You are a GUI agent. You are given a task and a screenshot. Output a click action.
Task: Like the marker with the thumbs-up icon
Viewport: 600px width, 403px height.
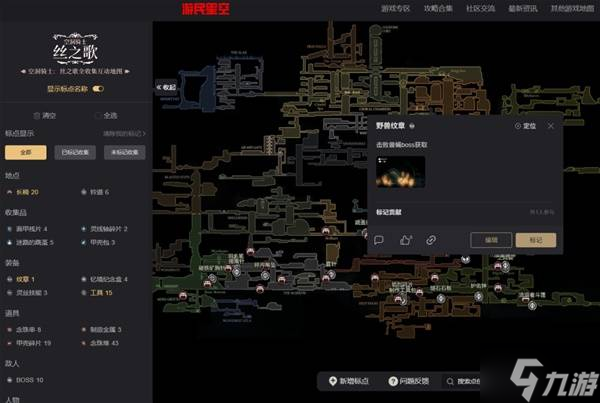[406, 240]
